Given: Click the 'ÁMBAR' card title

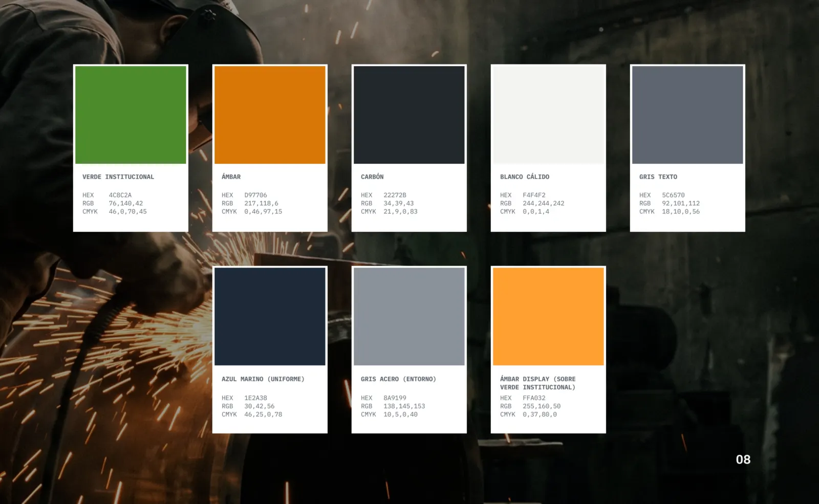Looking at the screenshot, I should (231, 177).
